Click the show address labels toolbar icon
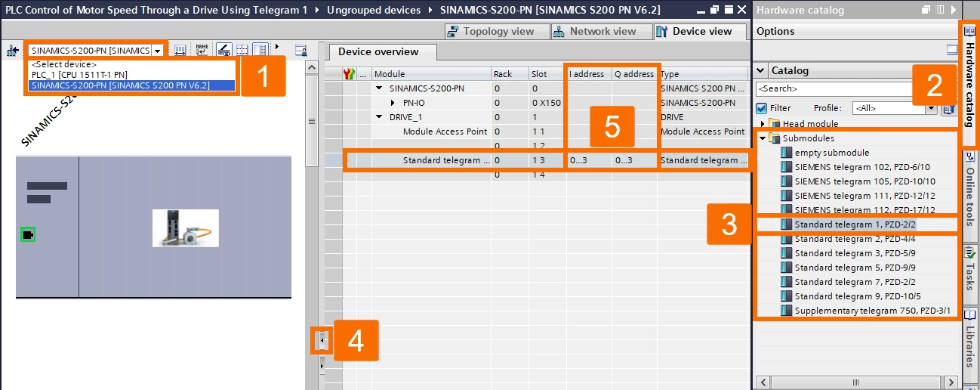Screen dimensions: 980x390 tap(180, 51)
